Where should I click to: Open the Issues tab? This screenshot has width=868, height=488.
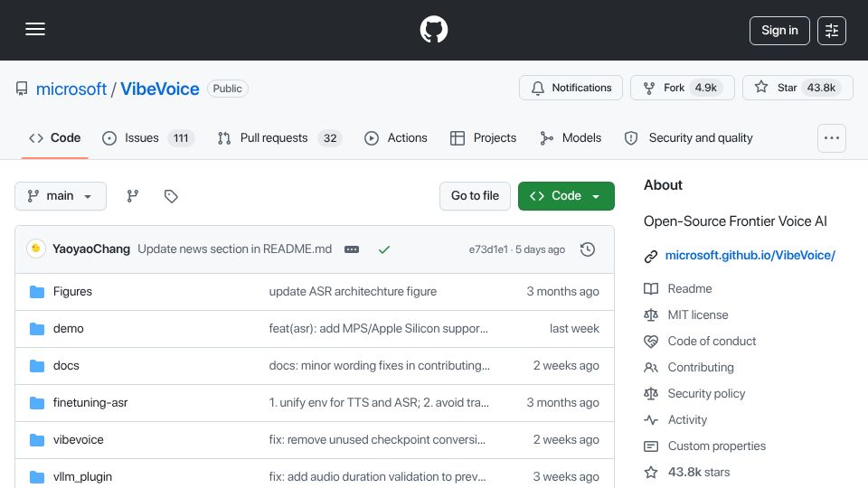(147, 137)
